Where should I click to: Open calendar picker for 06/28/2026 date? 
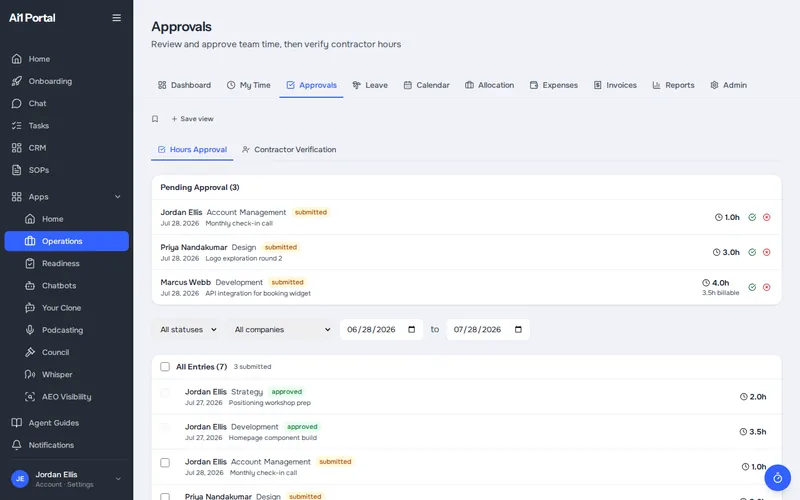412,330
